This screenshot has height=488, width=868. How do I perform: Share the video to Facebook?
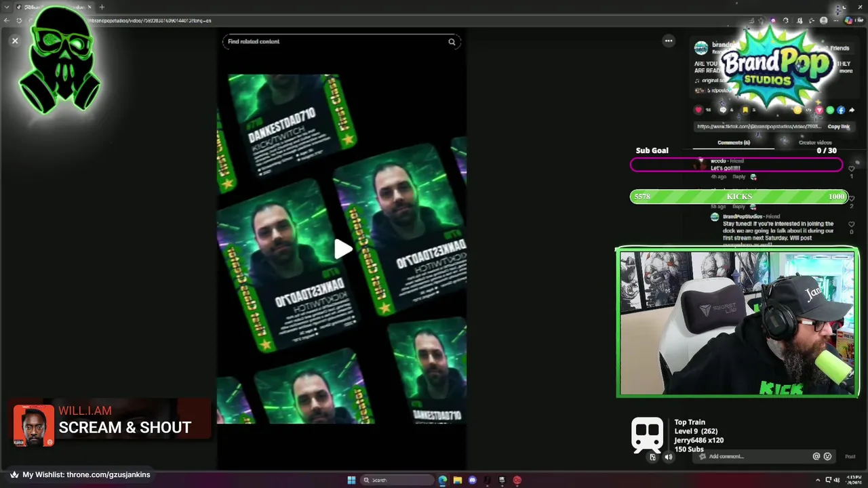pyautogui.click(x=841, y=110)
